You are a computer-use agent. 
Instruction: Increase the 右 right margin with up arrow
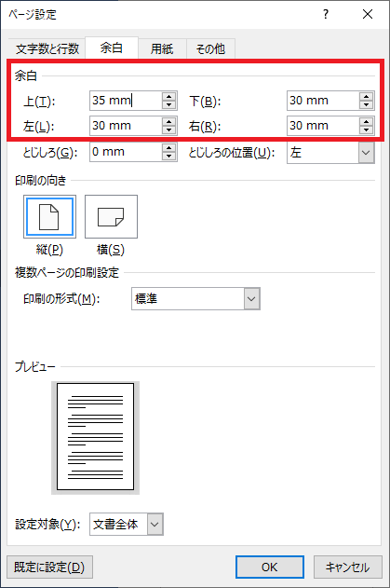(366, 121)
